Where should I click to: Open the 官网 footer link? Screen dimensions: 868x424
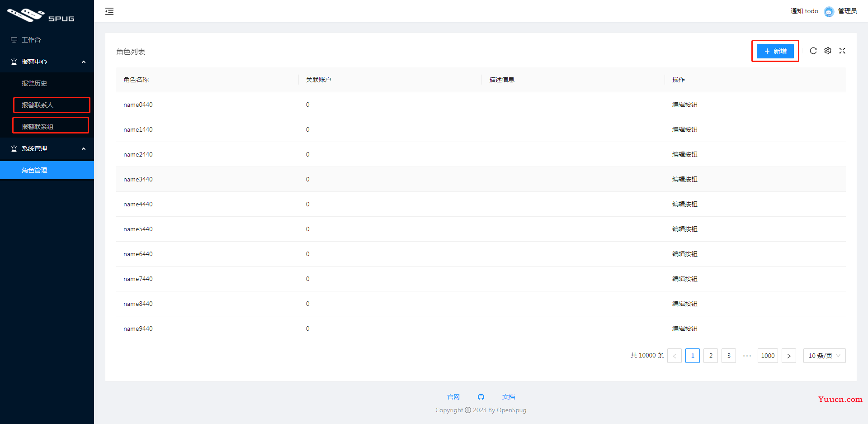tap(453, 397)
